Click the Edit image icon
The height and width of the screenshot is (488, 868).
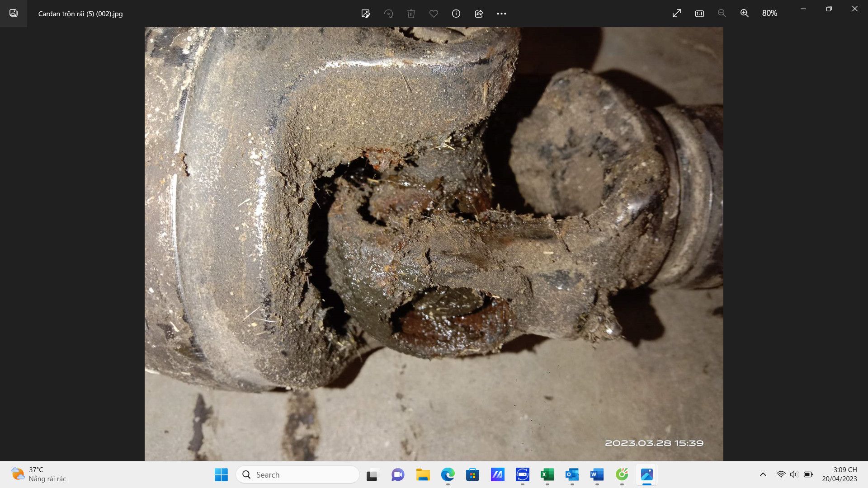[x=366, y=14]
